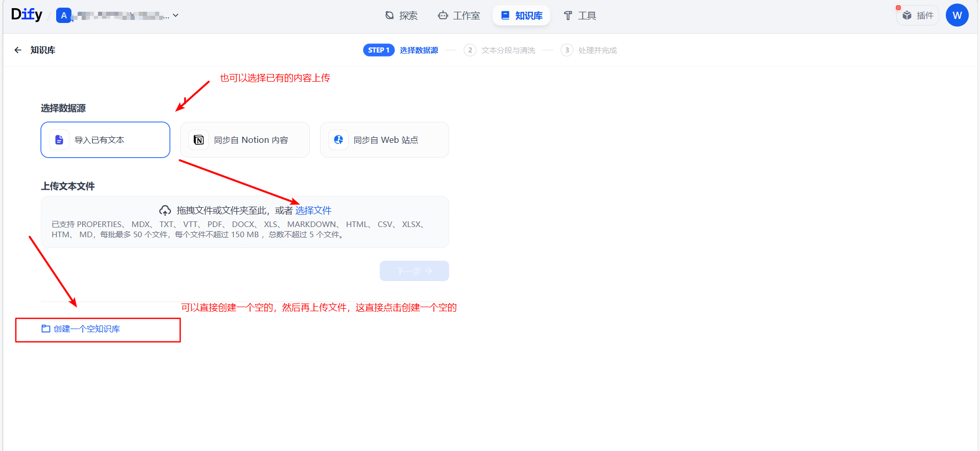Open the 插件 plugins button
The height and width of the screenshot is (451, 980).
[918, 15]
